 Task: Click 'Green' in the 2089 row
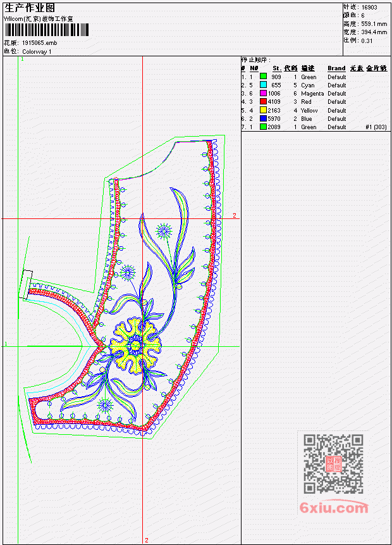tap(309, 127)
